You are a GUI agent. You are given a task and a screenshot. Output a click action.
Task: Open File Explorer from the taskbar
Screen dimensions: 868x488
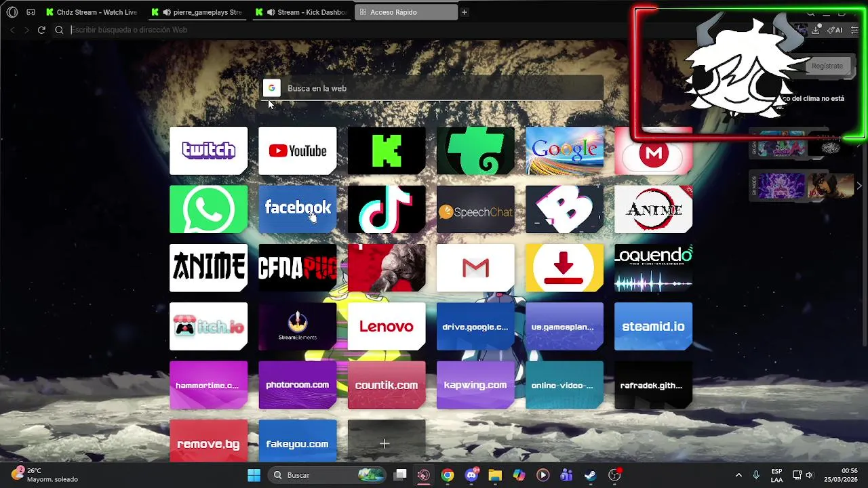(x=495, y=475)
